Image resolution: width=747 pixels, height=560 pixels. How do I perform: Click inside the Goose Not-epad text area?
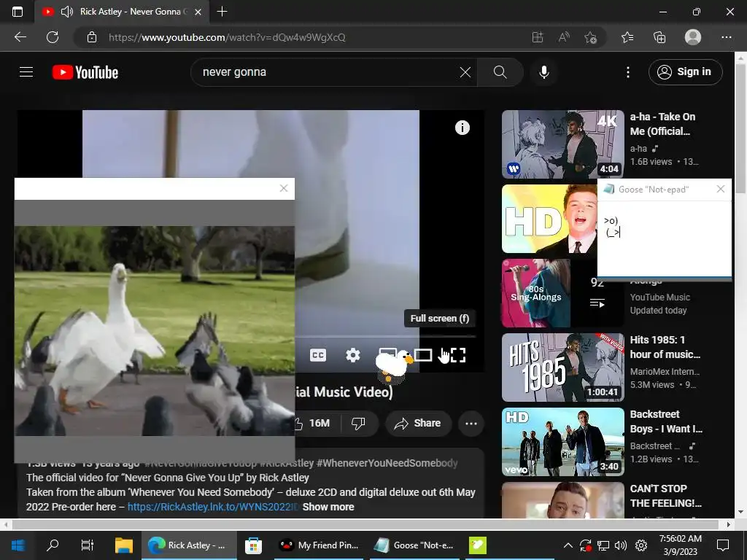tap(664, 238)
